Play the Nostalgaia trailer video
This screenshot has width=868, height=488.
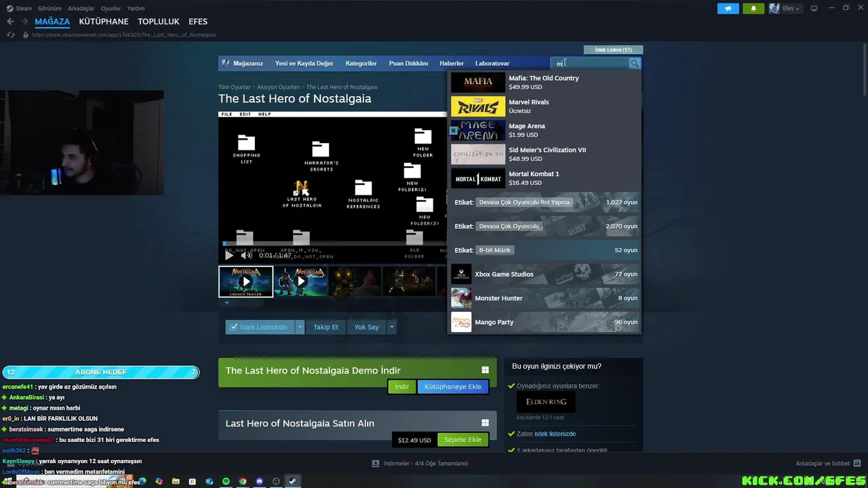coord(229,256)
